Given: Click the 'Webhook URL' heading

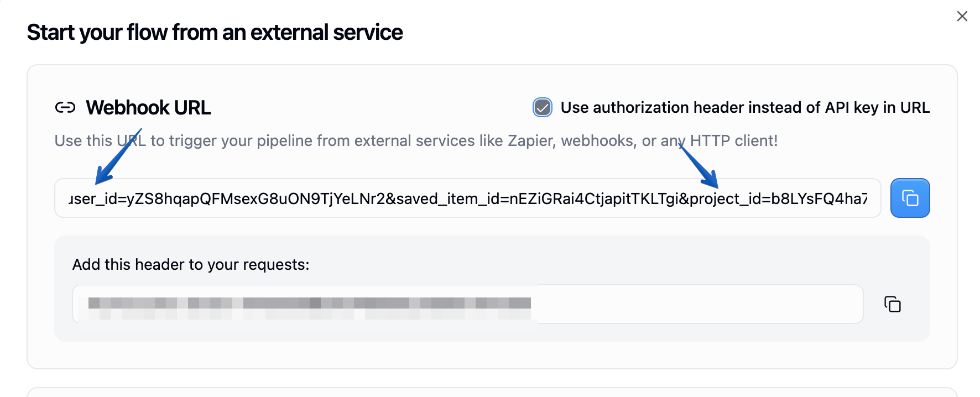Looking at the screenshot, I should click(x=148, y=107).
